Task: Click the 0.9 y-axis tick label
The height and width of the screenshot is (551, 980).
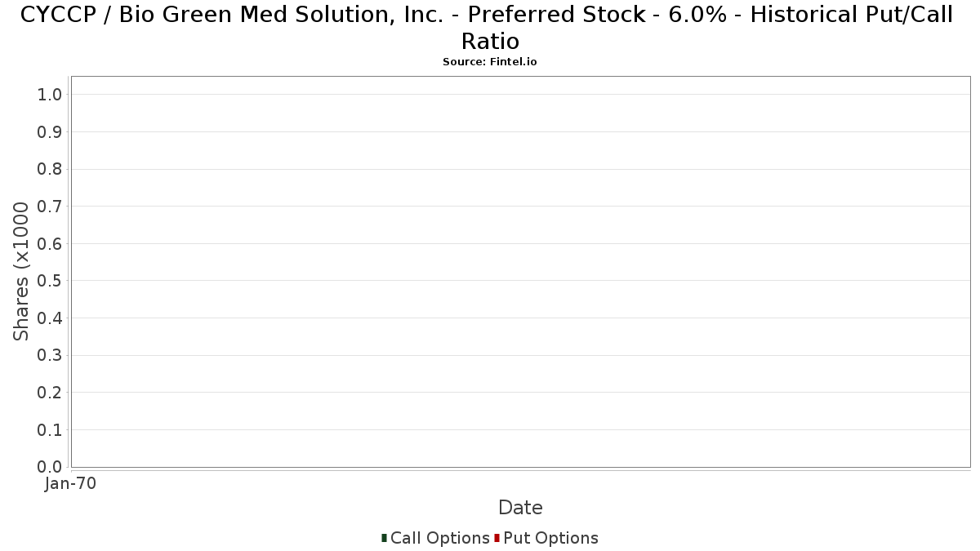Action: pos(50,132)
